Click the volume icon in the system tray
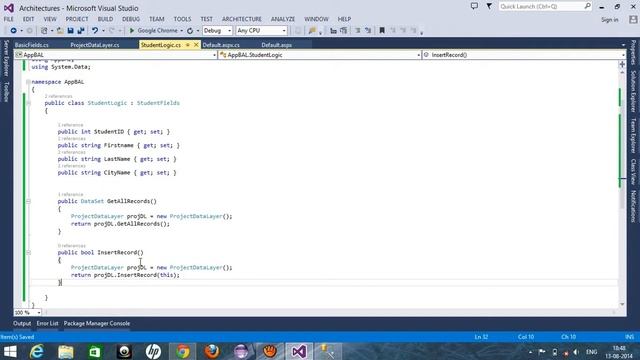 tap(576, 352)
